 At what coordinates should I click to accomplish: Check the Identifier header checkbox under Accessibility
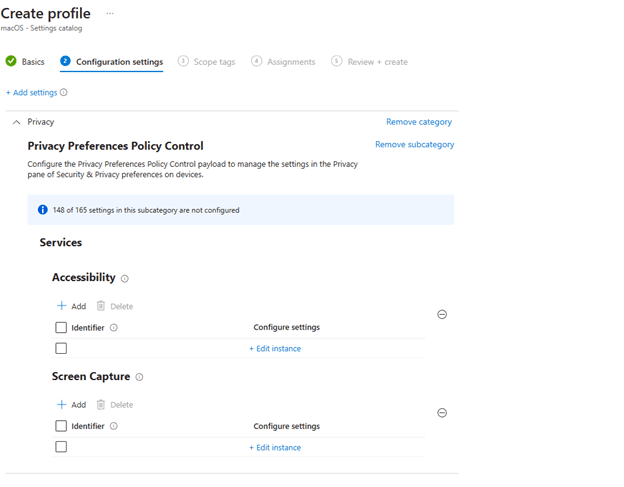61,328
